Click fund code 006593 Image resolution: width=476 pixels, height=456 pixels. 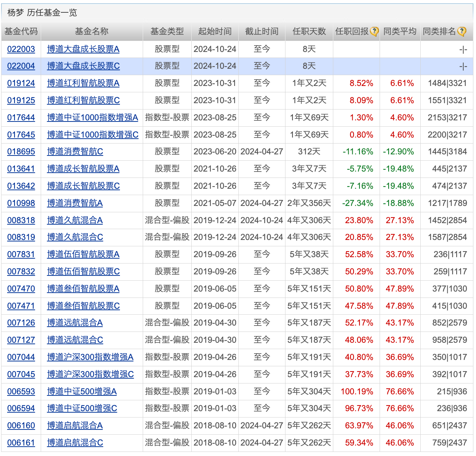[21, 392]
